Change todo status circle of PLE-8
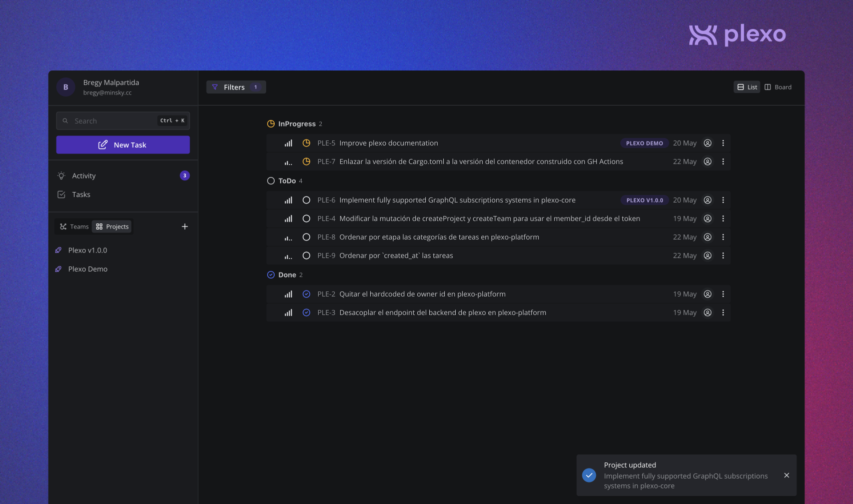The width and height of the screenshot is (853, 504). coord(306,237)
